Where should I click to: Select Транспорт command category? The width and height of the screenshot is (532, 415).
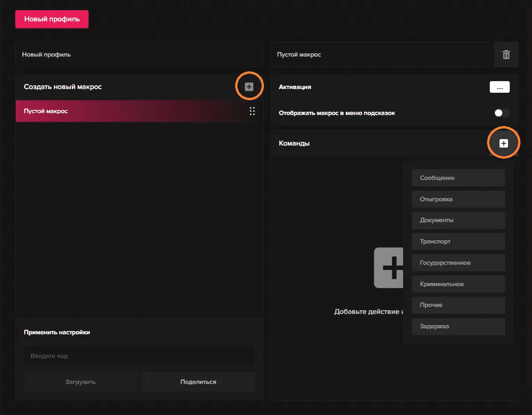458,242
